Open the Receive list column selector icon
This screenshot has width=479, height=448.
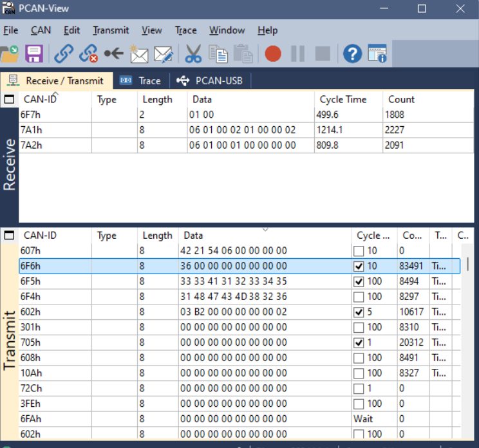(x=9, y=100)
